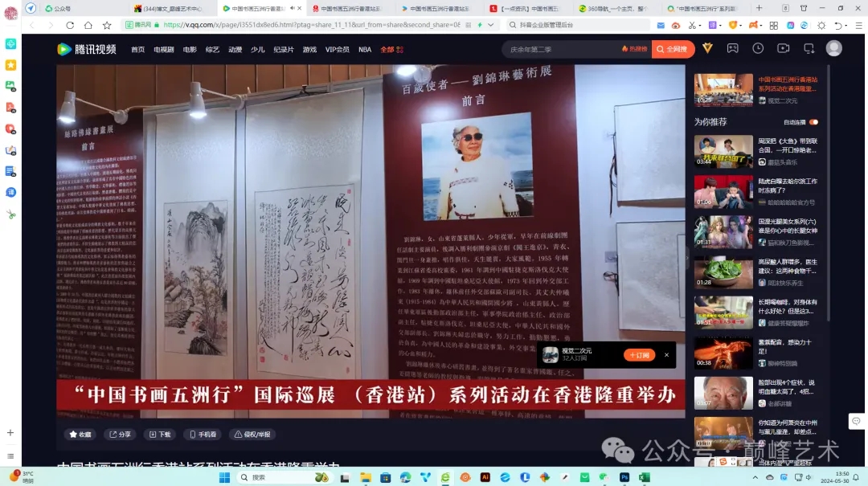Open the extensions grid icon in browser toolbar

pyautogui.click(x=773, y=25)
